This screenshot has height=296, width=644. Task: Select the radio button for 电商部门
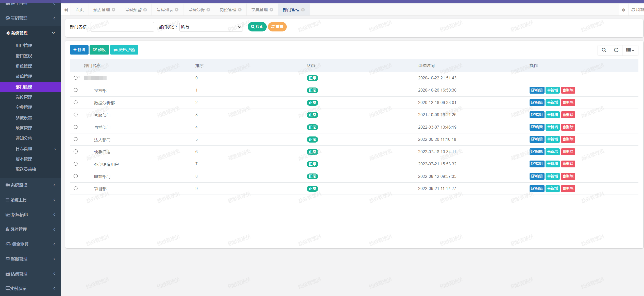tap(76, 176)
